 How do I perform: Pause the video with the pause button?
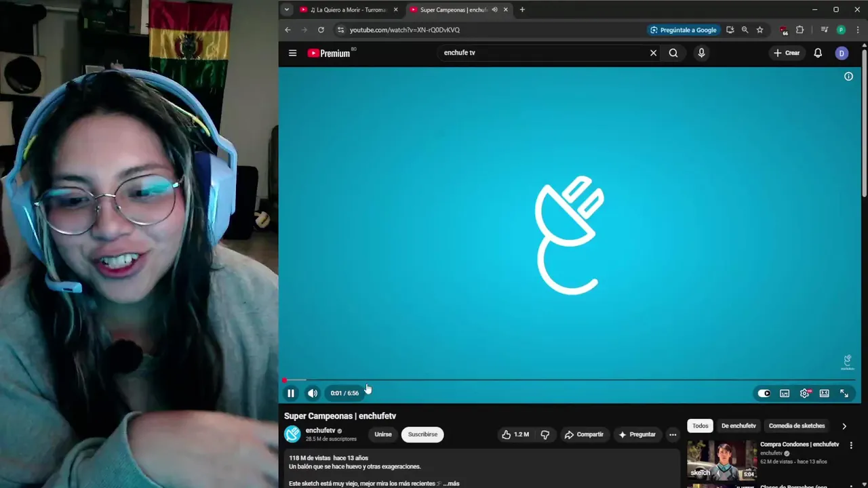pyautogui.click(x=291, y=393)
